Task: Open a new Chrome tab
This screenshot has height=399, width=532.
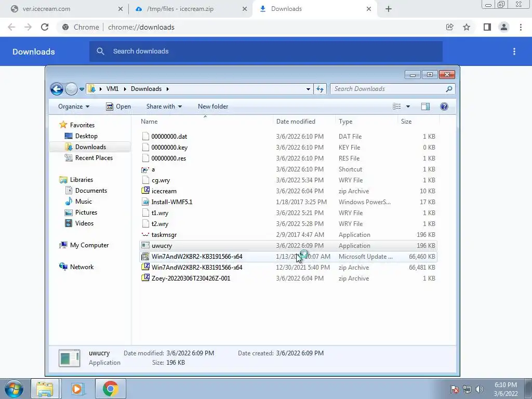Action: [389, 9]
